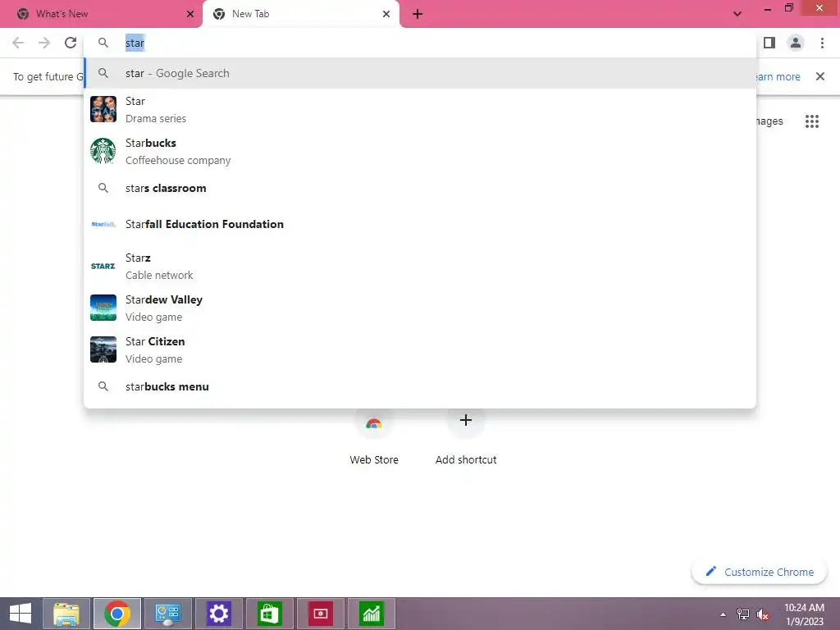Choose Stardew Valley Video game suggestion
The height and width of the screenshot is (630, 840).
[x=420, y=308]
